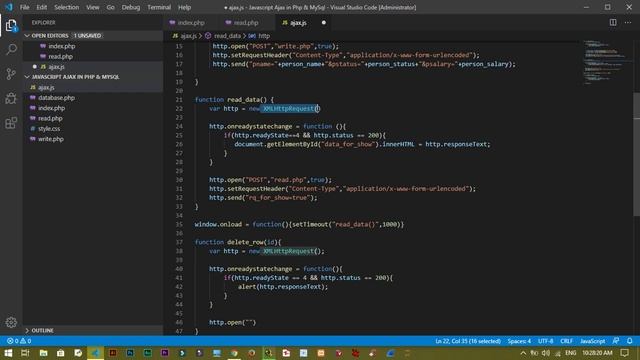
Task: Click the taskbar clock showing 10:28:20 AM
Action: pyautogui.click(x=597, y=353)
